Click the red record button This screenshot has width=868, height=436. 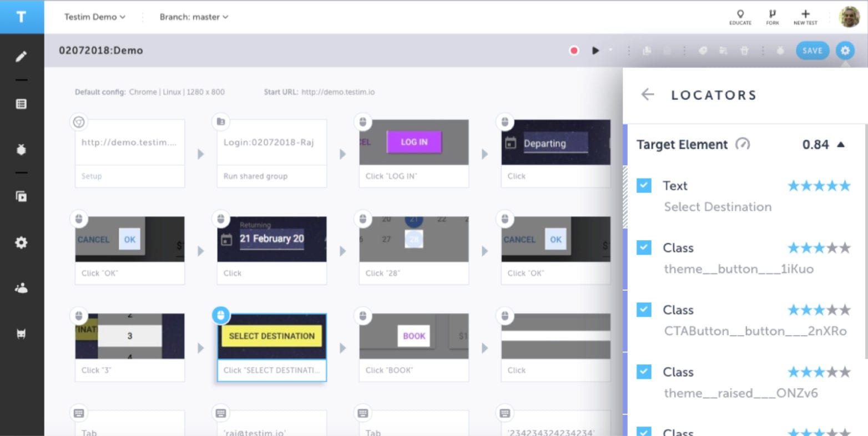574,50
